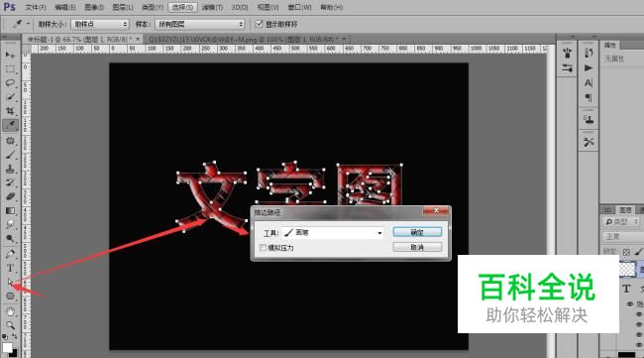The image size is (644, 358).
Task: Enable the 模拟压力 checkbox
Action: [263, 248]
